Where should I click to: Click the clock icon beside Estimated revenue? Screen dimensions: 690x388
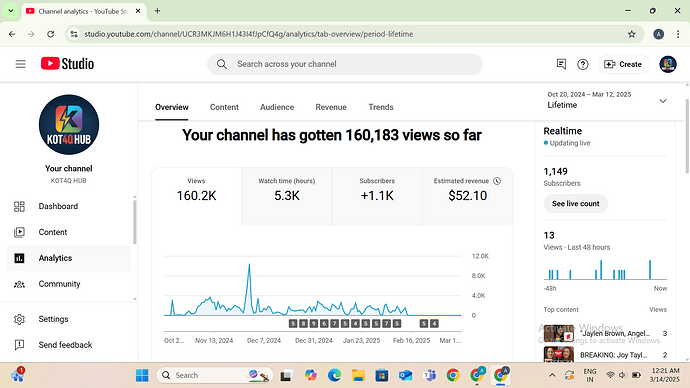coord(497,181)
